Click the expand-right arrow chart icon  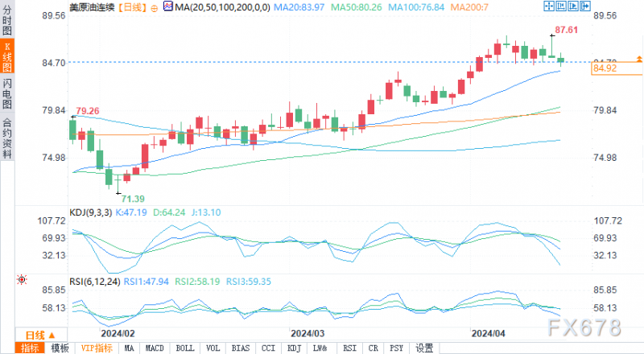pos(585,6)
